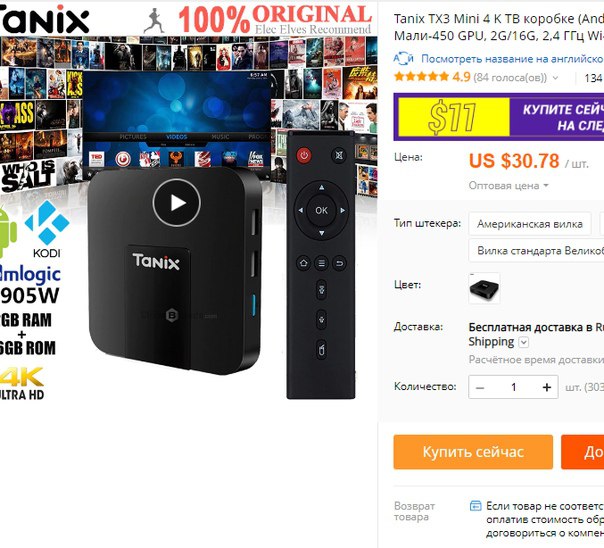The width and height of the screenshot is (604, 548).
Task: Click the red power icon on remote
Action: [x=304, y=156]
